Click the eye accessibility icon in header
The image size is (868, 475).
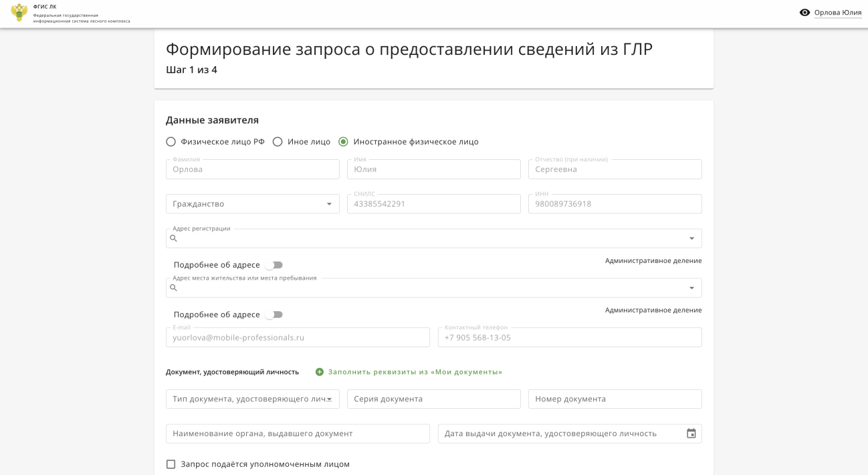coord(804,13)
